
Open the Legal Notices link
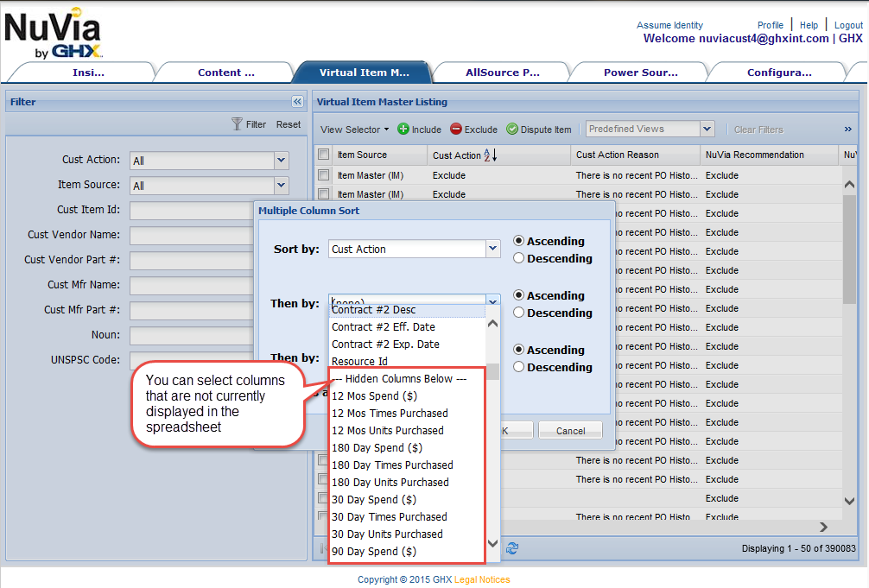click(x=482, y=579)
